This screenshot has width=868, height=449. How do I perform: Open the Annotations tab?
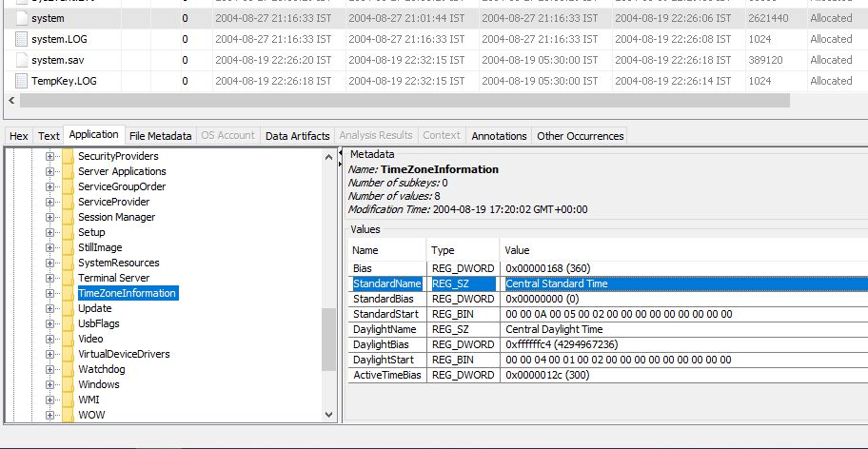[500, 136]
